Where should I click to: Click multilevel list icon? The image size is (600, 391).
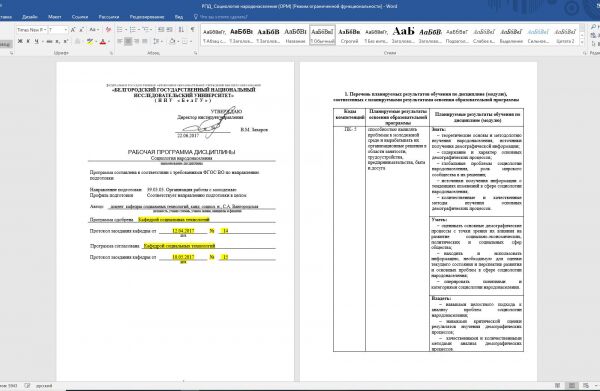[x=145, y=29]
